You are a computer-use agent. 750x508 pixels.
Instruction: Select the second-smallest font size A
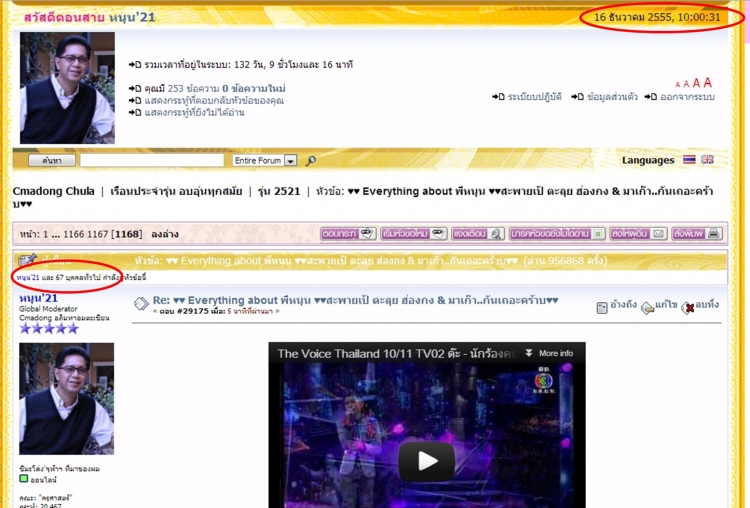pyautogui.click(x=686, y=84)
